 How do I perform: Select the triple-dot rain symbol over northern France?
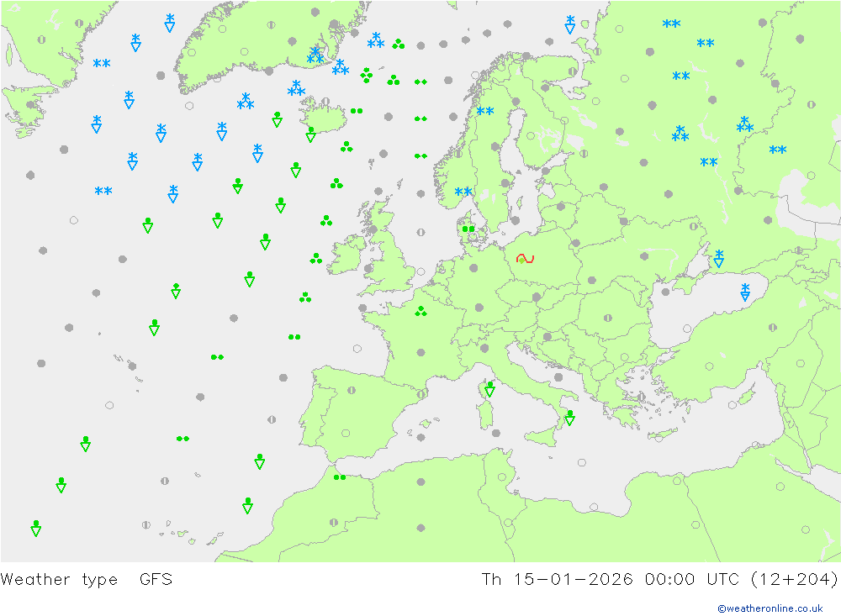coord(421,311)
